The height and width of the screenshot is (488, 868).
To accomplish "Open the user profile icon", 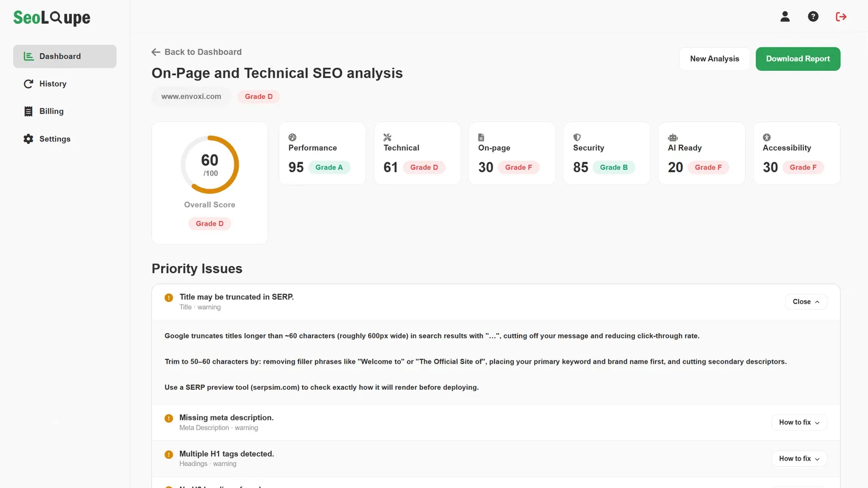I will pyautogui.click(x=785, y=16).
